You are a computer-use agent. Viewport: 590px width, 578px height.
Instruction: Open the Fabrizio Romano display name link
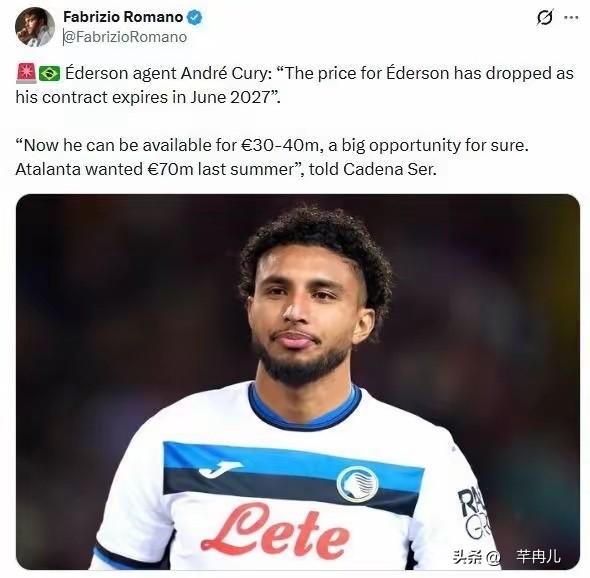click(x=123, y=17)
